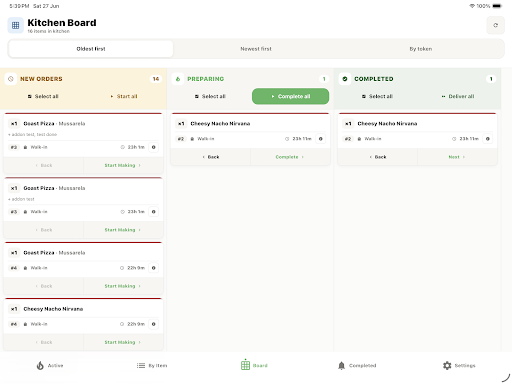Tick Select all in Preparing column
The height and width of the screenshot is (384, 512).
coord(210,96)
